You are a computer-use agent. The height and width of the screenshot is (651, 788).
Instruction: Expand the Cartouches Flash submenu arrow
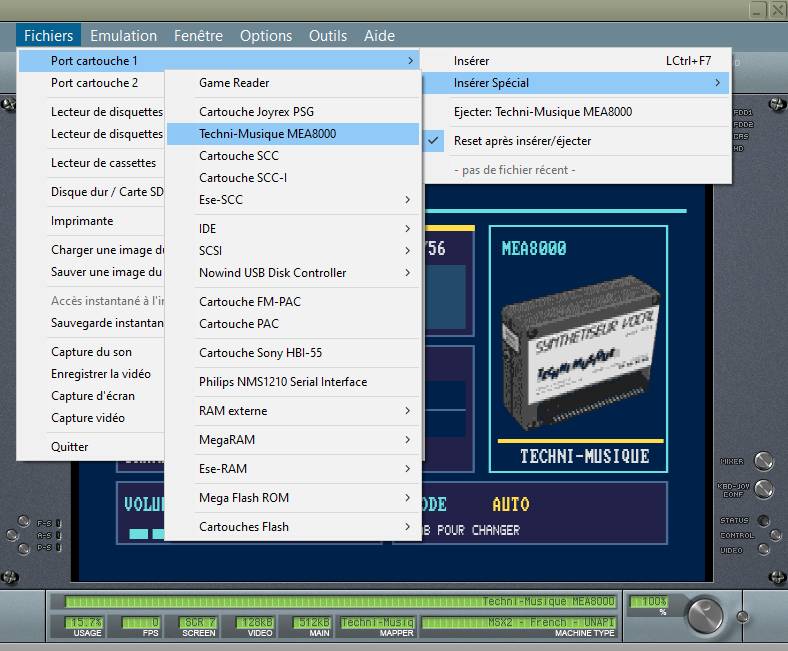tap(408, 527)
